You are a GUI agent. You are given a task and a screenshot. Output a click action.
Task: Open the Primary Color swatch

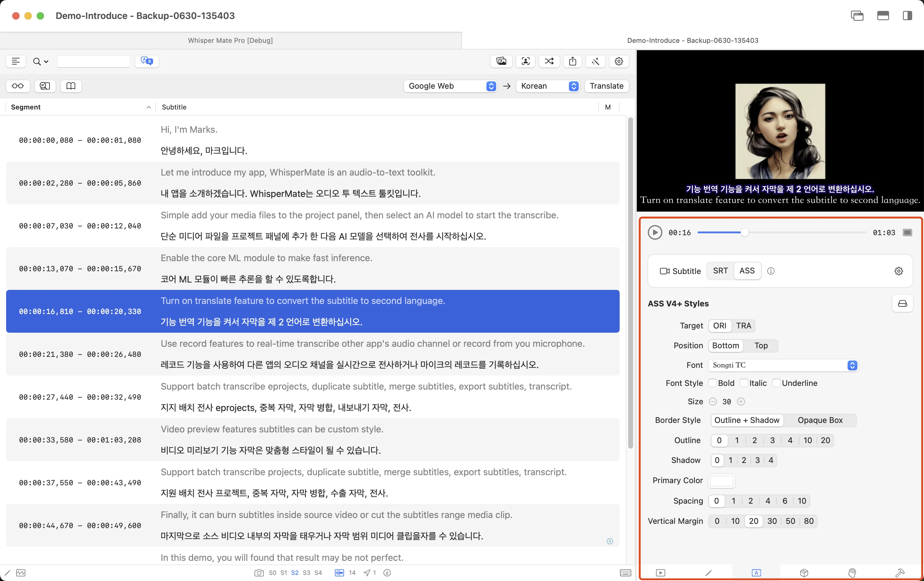(721, 481)
